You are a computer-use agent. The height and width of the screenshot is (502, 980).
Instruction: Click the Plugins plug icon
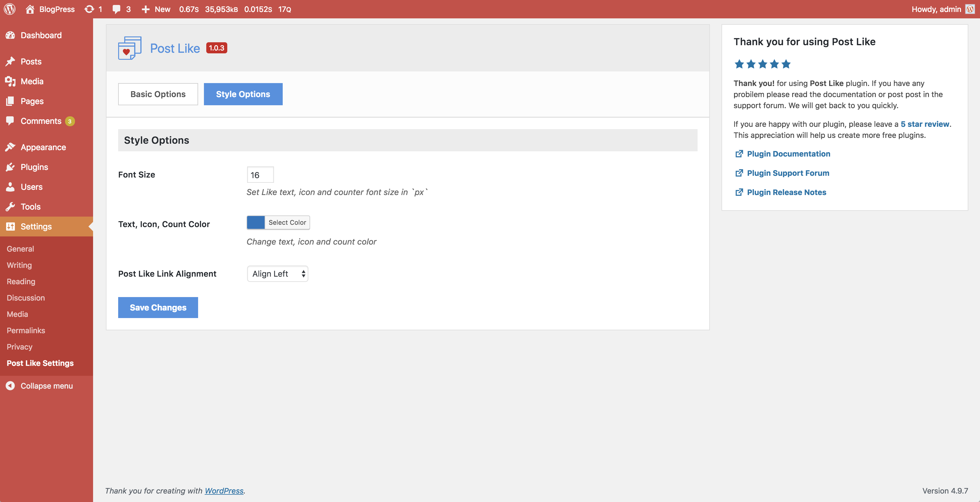(x=10, y=167)
